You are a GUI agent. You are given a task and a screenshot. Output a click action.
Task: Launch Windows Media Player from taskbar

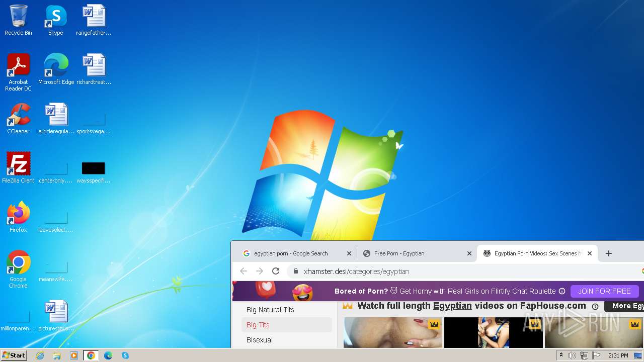pyautogui.click(x=74, y=355)
